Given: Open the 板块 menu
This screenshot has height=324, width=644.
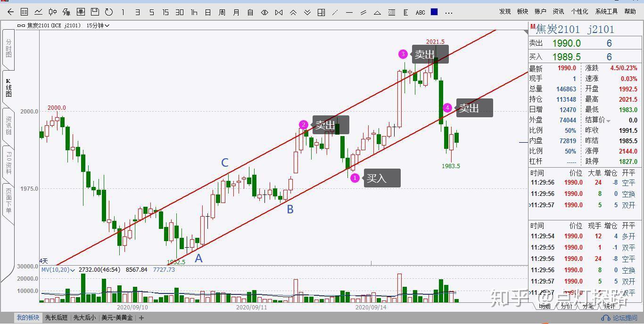Looking at the screenshot, I should click(x=522, y=11).
